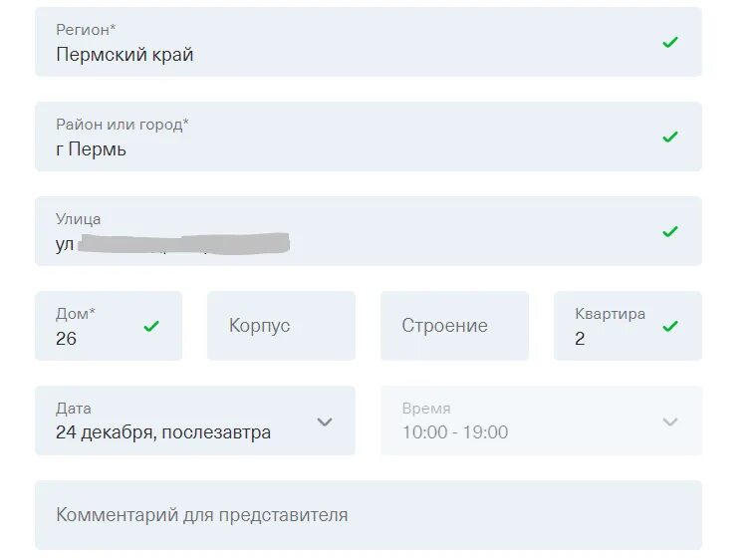Viewport: 752px width, 560px height.
Task: Edit the Квартира apartment number field
Action: pos(608,337)
